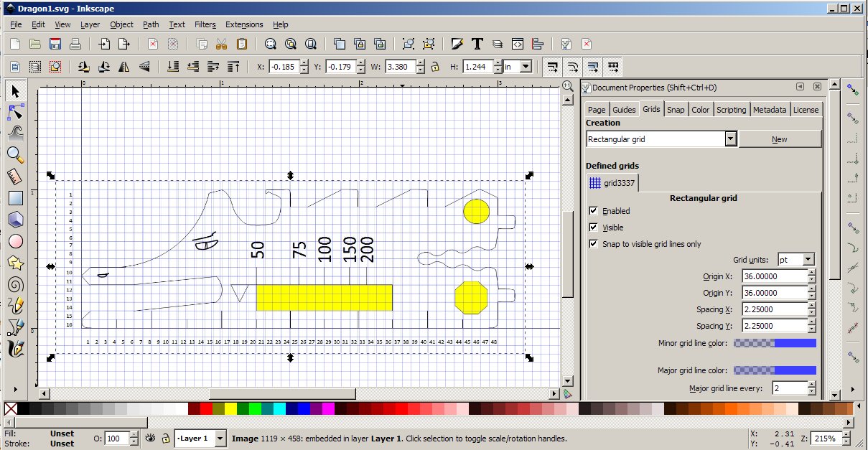Toggle the width-height lock icon
The image size is (868, 450).
[434, 67]
